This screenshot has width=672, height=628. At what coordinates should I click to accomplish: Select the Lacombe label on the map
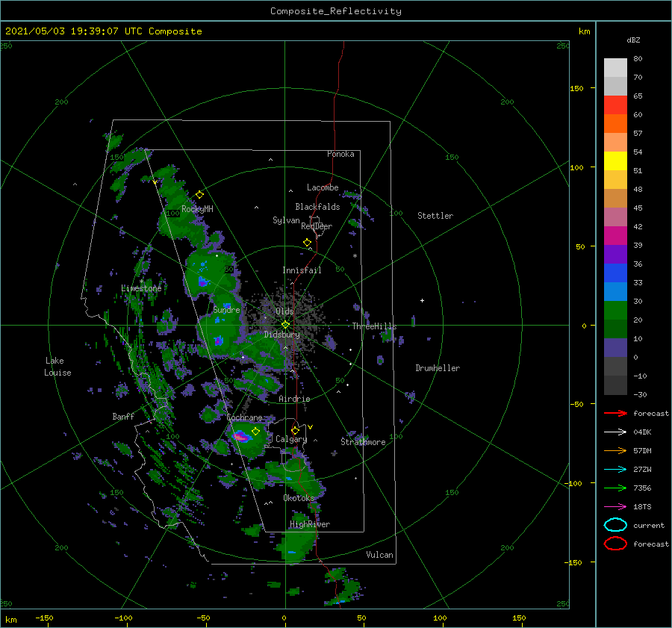(x=323, y=187)
